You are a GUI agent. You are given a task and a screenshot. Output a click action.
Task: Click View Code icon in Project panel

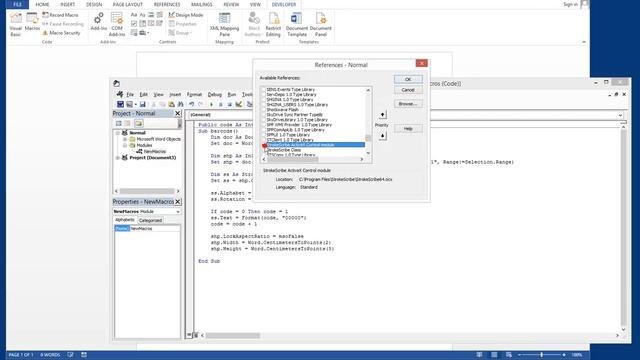pyautogui.click(x=118, y=123)
